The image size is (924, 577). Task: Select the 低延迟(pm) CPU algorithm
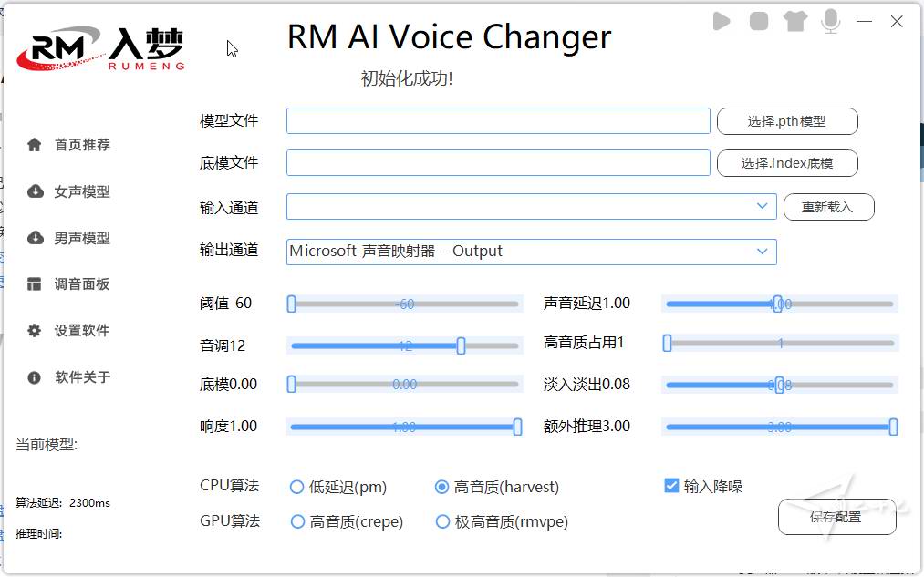pos(296,487)
